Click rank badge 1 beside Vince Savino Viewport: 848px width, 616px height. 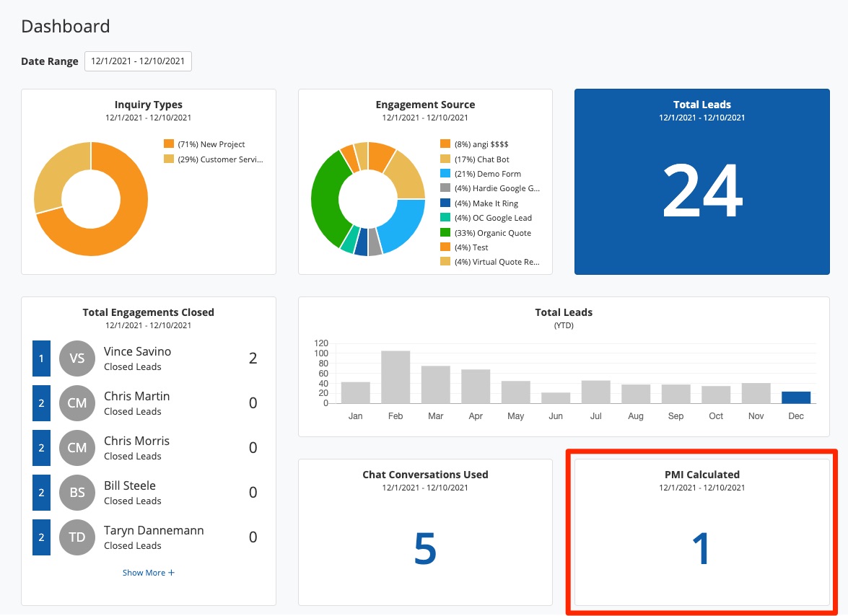(41, 358)
